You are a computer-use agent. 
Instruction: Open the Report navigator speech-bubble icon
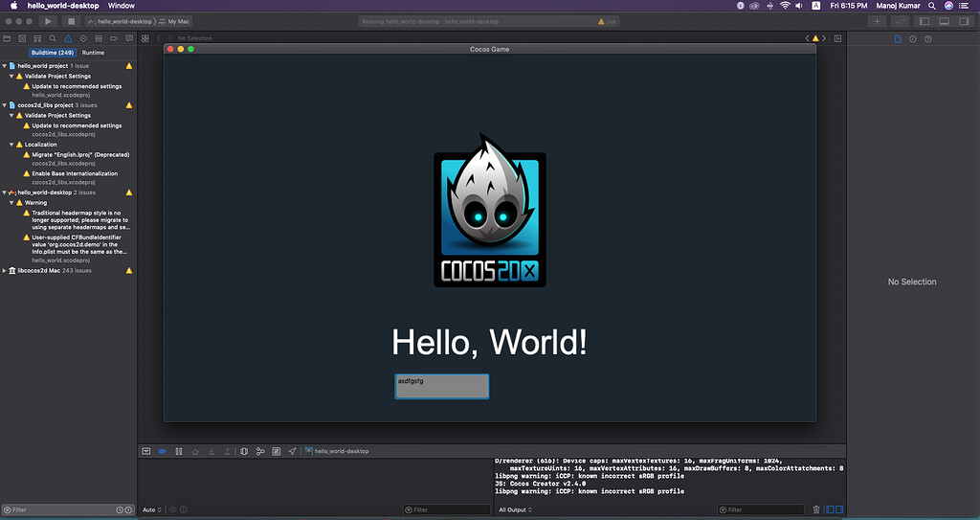pyautogui.click(x=129, y=38)
